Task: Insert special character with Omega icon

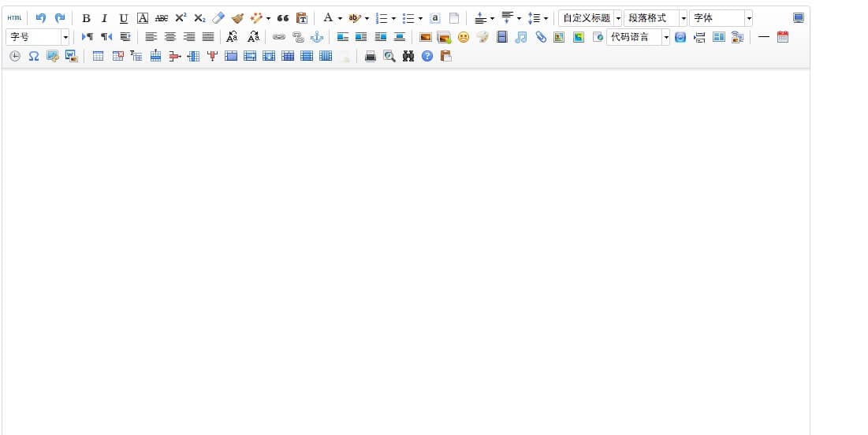Action: tap(34, 56)
